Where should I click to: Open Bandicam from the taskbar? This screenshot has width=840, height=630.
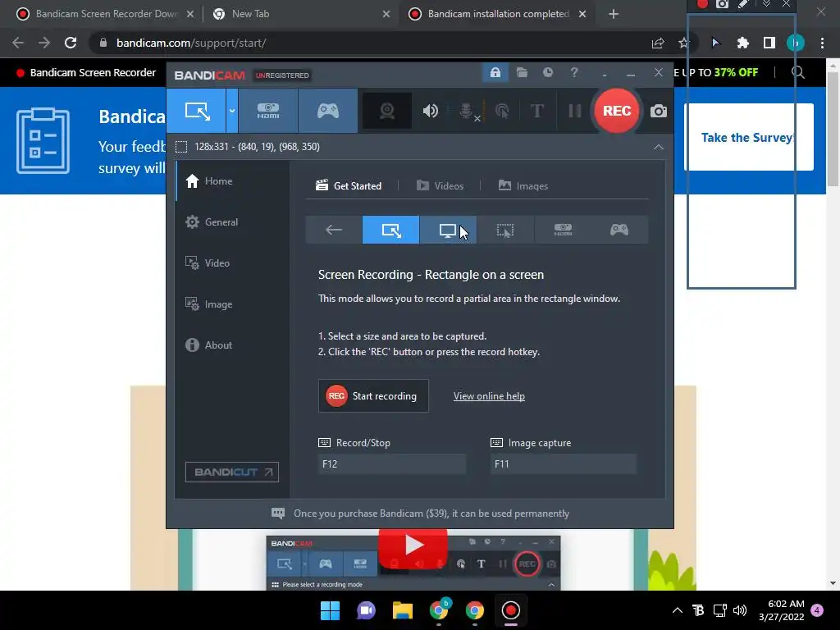(510, 610)
